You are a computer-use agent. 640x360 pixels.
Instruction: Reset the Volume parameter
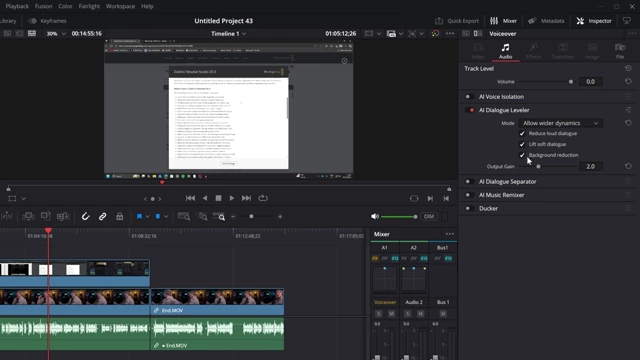[x=628, y=82]
